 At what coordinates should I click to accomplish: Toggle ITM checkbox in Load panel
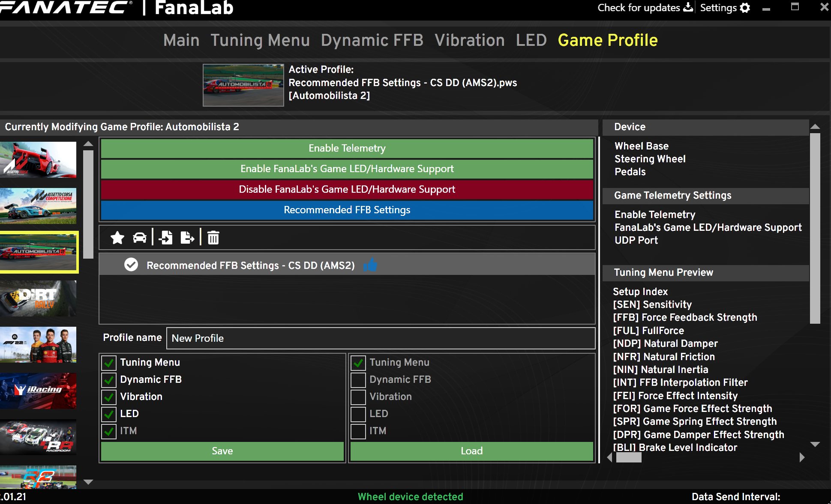[358, 431]
